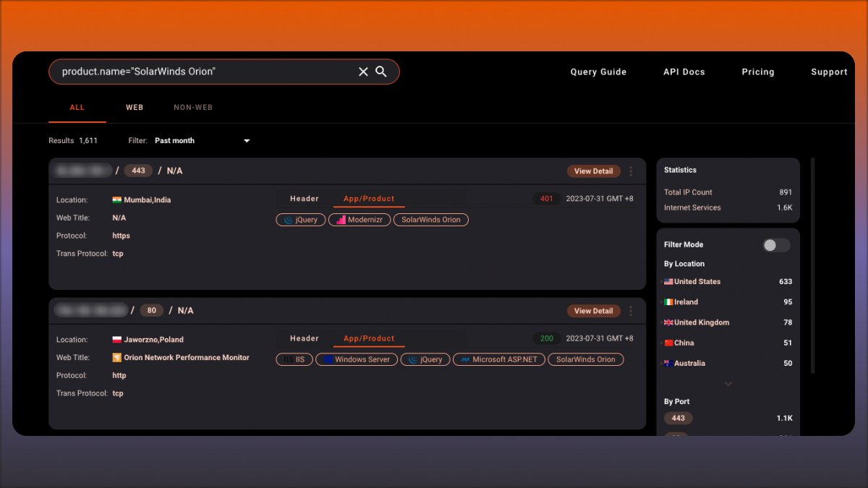Click the Poland flag icon
Screen dimensions: 868x488
[117, 340]
